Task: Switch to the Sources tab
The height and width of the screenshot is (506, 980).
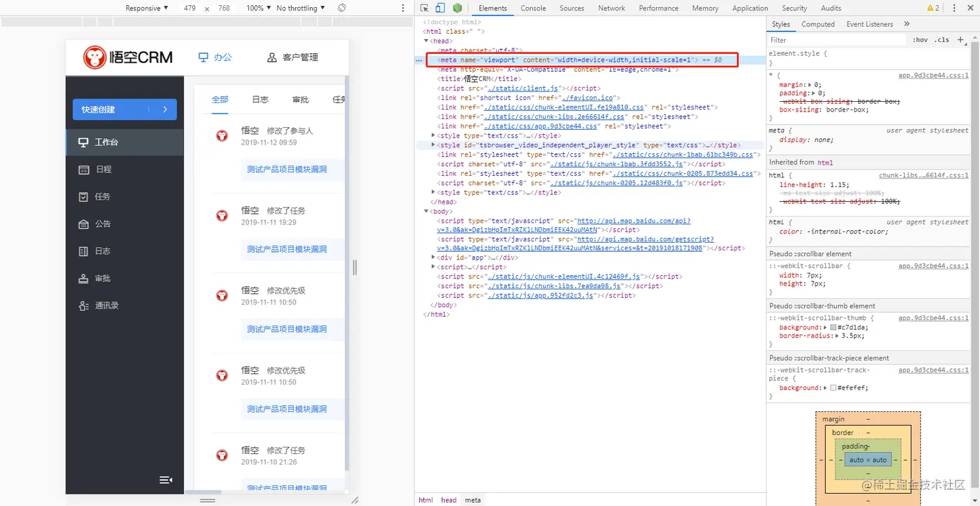Action: (x=572, y=8)
